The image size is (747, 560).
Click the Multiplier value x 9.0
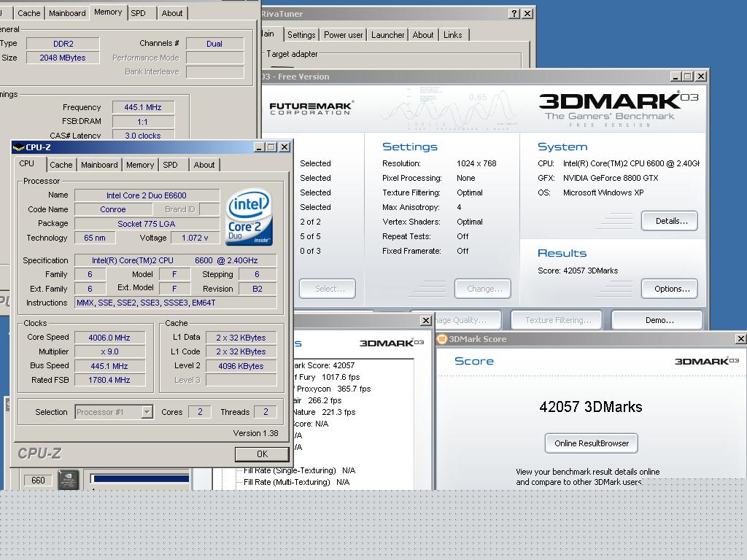coord(109,351)
